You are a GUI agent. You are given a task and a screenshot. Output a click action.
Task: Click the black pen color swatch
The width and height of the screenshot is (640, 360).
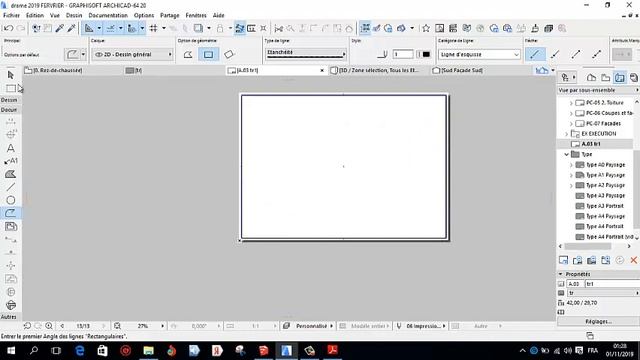(x=426, y=54)
